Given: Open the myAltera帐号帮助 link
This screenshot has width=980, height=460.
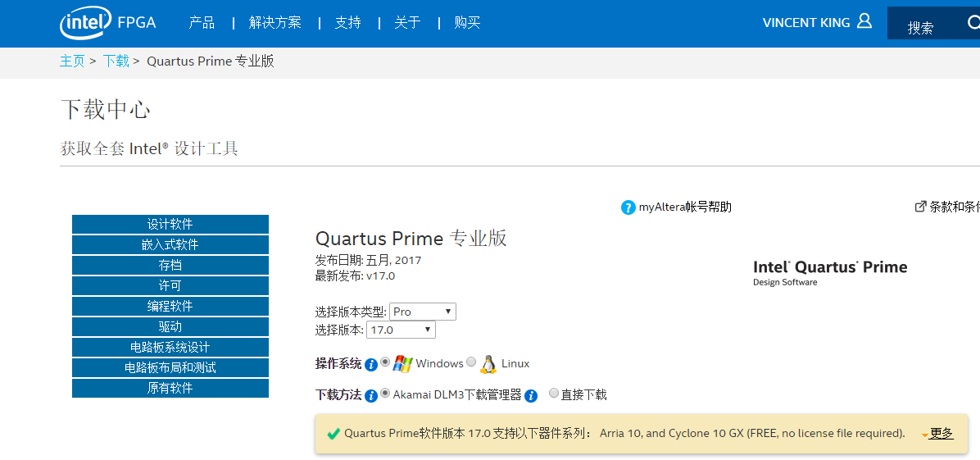Looking at the screenshot, I should point(685,207).
